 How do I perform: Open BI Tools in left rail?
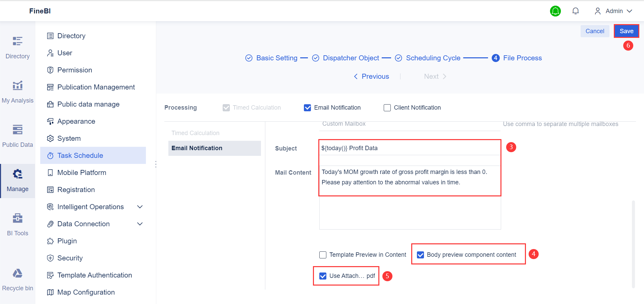click(17, 225)
